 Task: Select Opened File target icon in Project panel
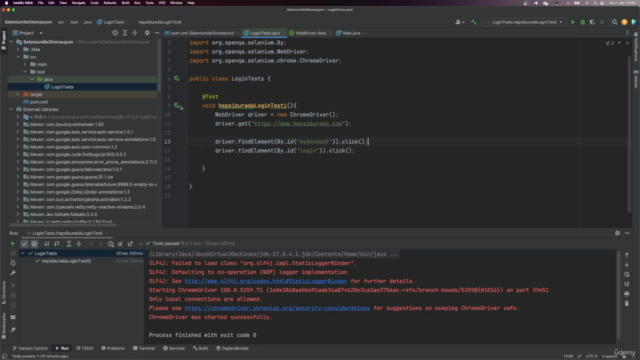point(115,33)
